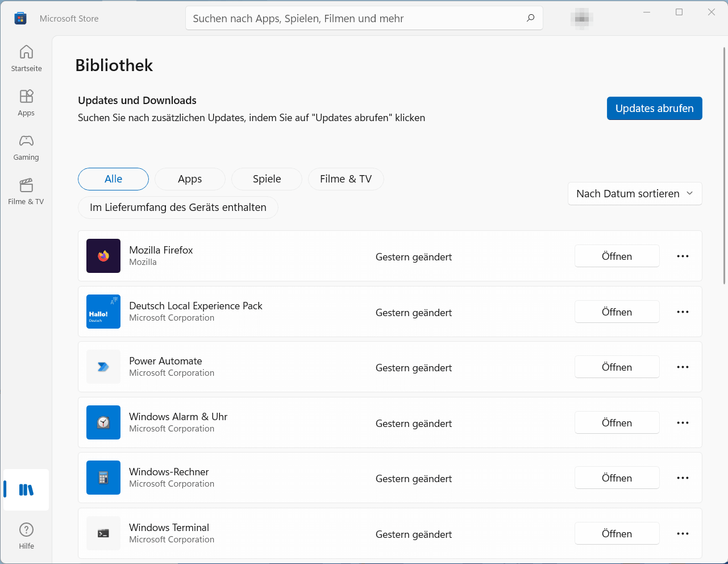Open Hilfe help icon
728x564 pixels.
[x=26, y=530]
